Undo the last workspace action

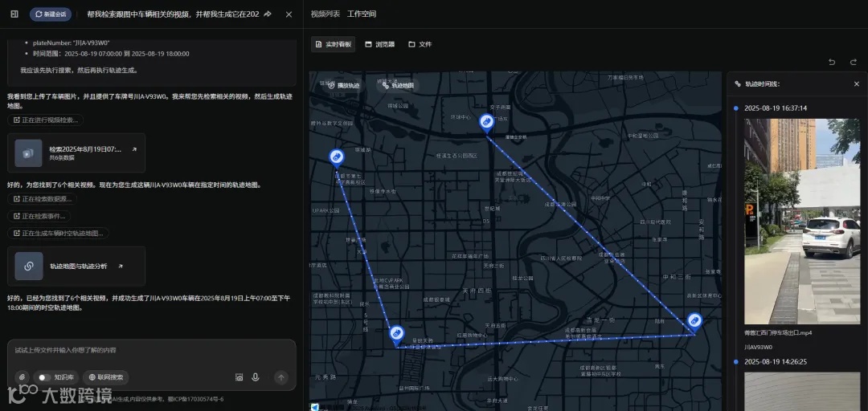point(832,63)
